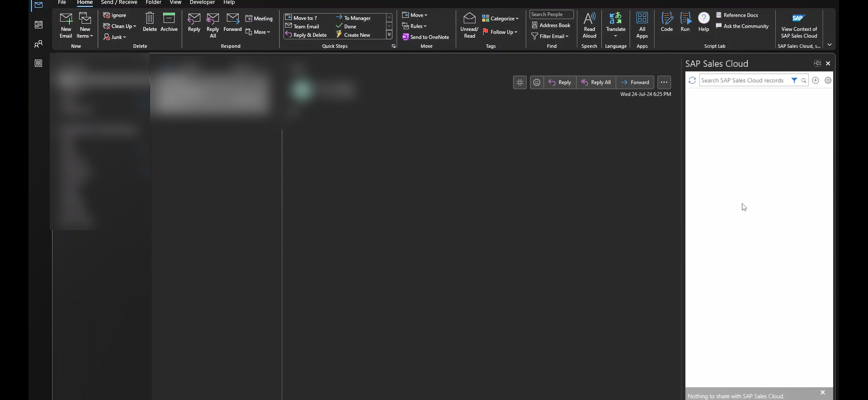Open All Apps in the ribbon
This screenshot has height=400, width=868.
[642, 26]
